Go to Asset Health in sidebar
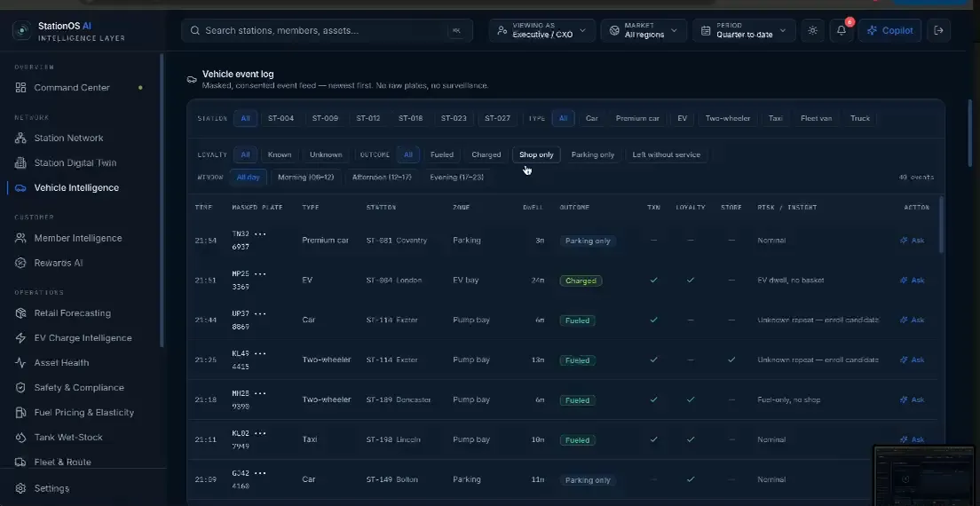Image resolution: width=980 pixels, height=506 pixels. (x=61, y=363)
